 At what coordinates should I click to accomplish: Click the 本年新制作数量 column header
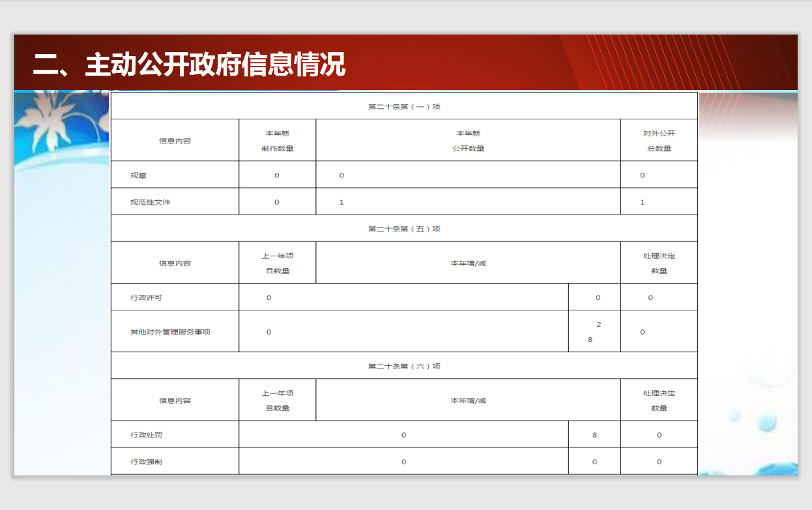(x=278, y=140)
